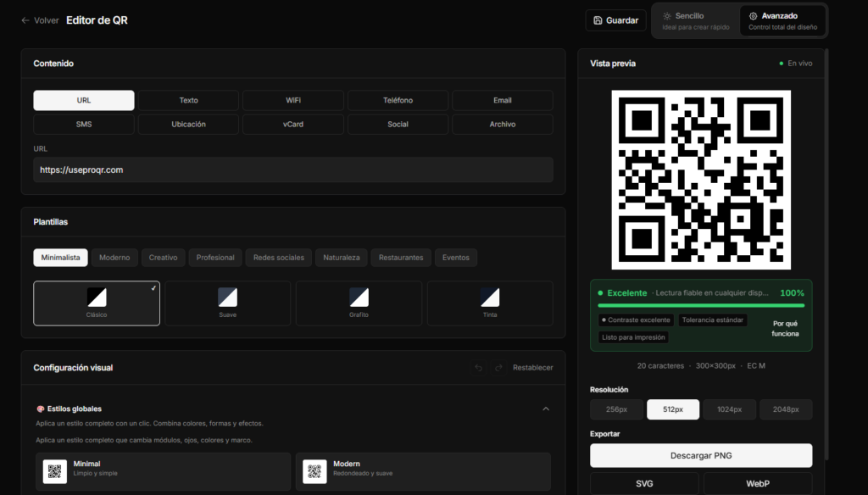Switch to Avanzado mode
The image size is (868, 495).
point(782,21)
